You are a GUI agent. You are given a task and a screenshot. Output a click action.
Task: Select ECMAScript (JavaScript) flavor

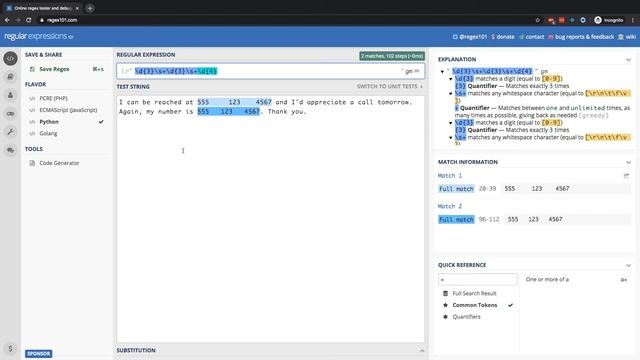pos(68,110)
